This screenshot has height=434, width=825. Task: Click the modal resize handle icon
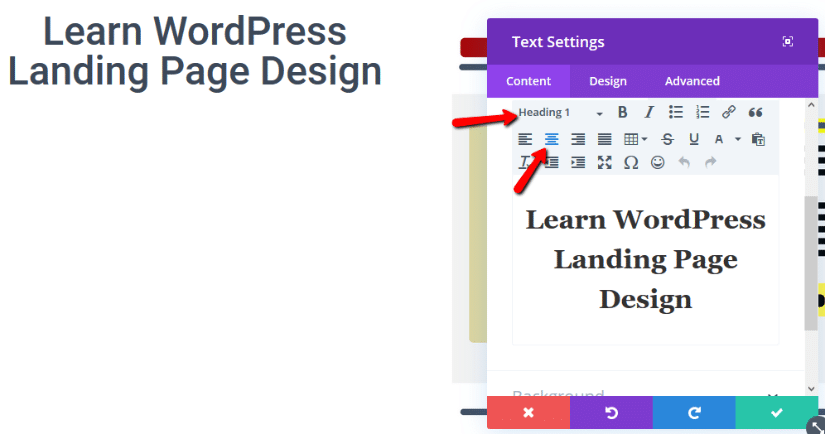816,425
